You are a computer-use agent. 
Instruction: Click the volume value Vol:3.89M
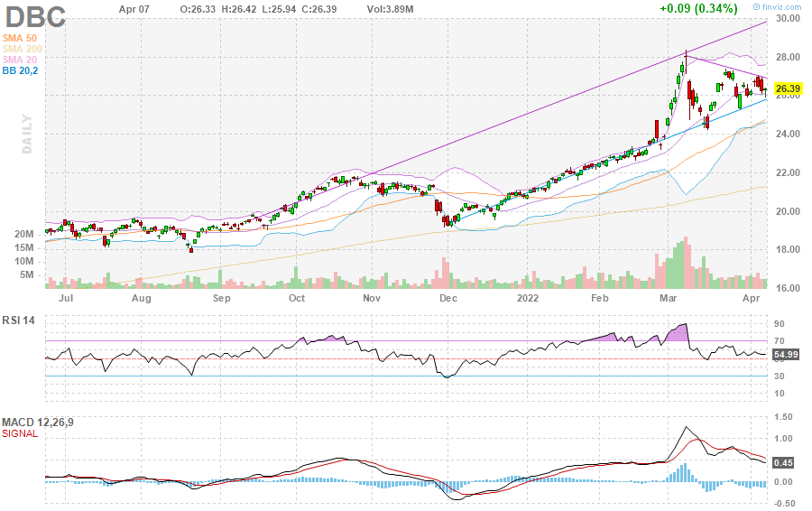(x=391, y=9)
